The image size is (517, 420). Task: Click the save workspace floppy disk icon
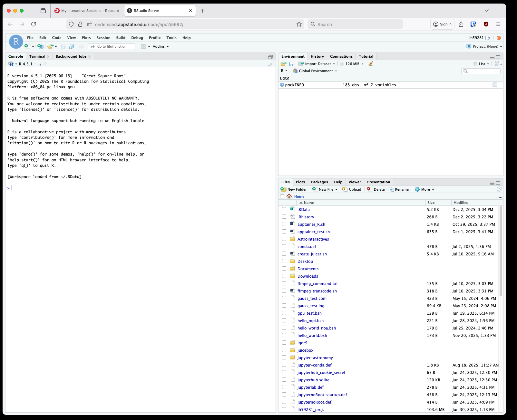point(291,64)
